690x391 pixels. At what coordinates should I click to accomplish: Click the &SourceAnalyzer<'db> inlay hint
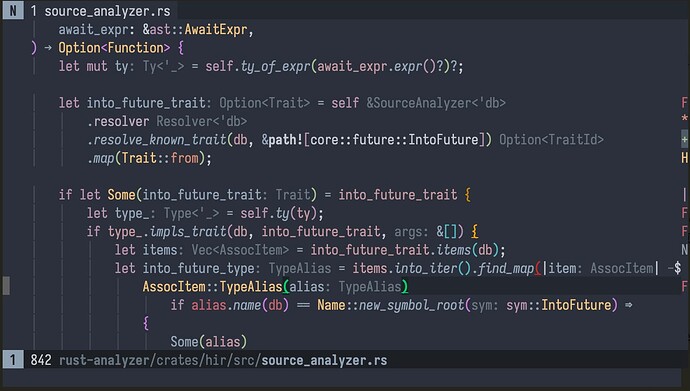(x=436, y=103)
